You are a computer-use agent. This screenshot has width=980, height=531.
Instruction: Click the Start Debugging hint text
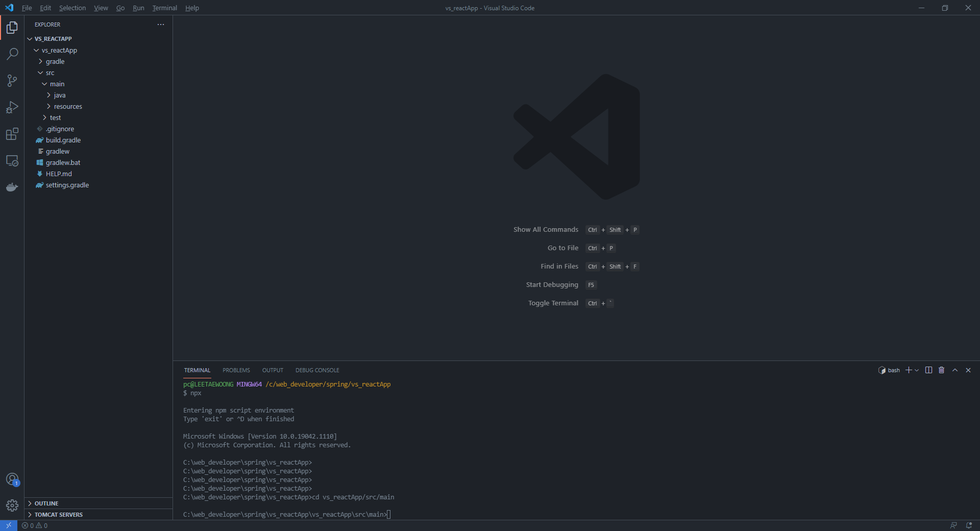(x=552, y=285)
